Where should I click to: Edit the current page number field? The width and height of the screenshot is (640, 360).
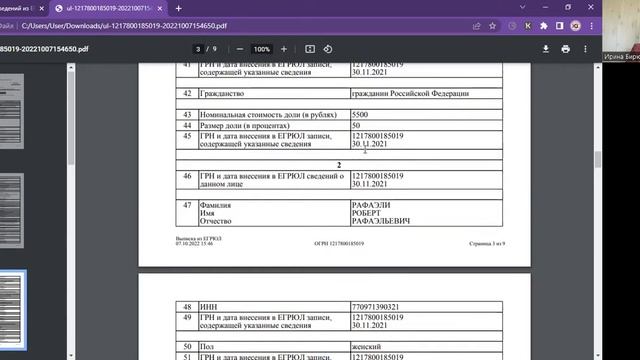(x=198, y=49)
